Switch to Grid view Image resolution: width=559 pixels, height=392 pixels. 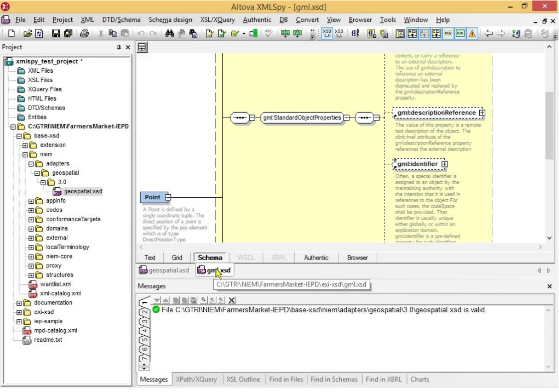(x=177, y=258)
